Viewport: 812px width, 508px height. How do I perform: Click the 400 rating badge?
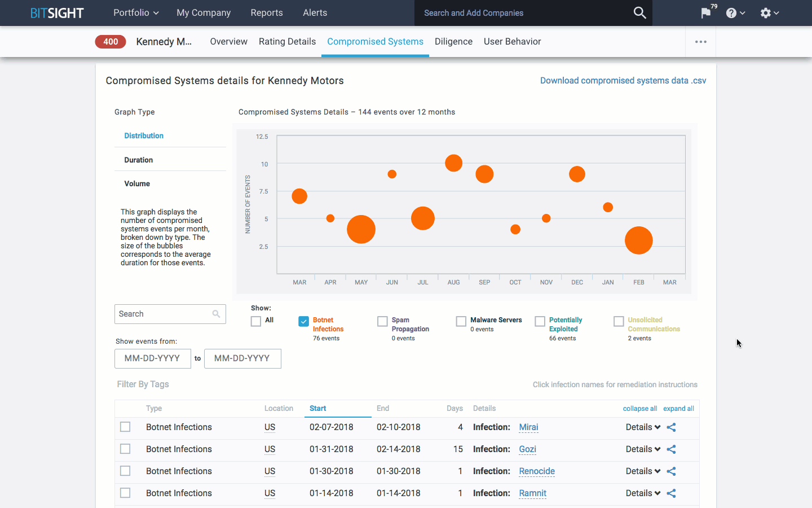(111, 42)
